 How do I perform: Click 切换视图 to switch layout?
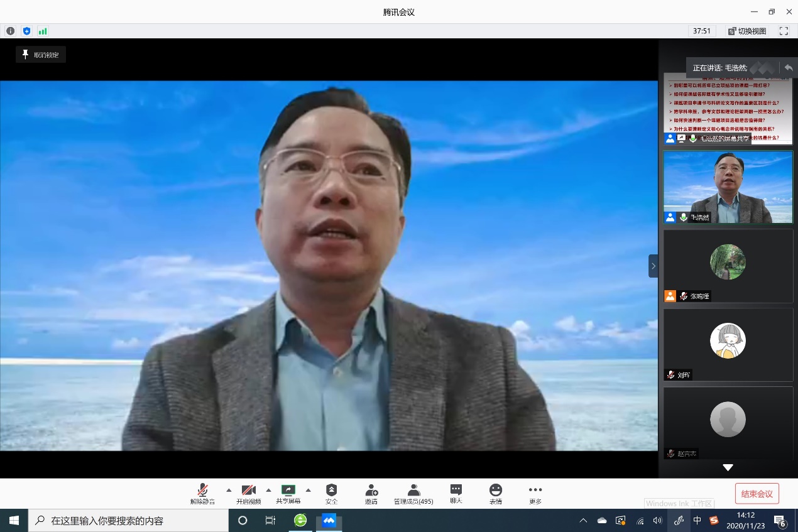(747, 31)
